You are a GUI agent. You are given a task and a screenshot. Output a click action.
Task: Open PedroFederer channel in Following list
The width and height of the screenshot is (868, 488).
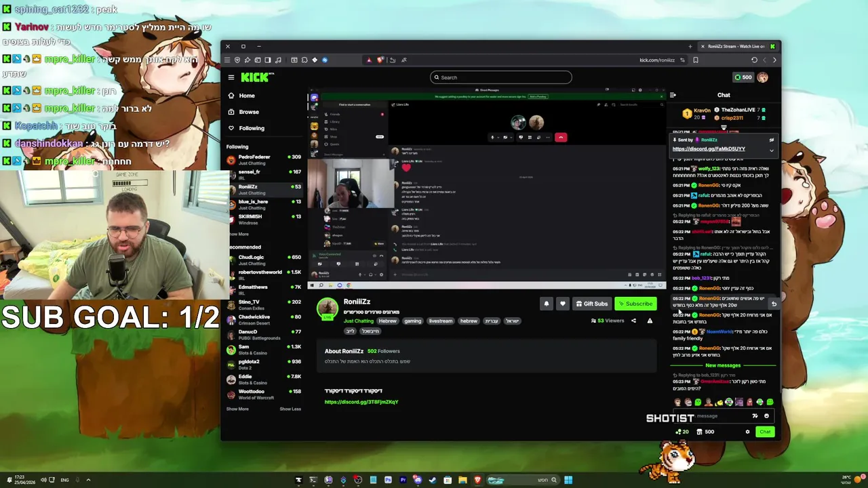pos(264,159)
